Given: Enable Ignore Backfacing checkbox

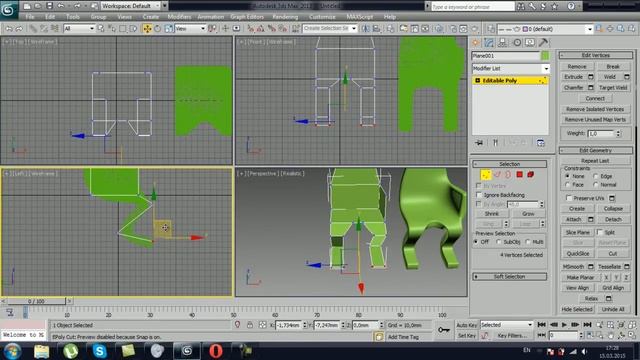Looking at the screenshot, I should click(479, 195).
